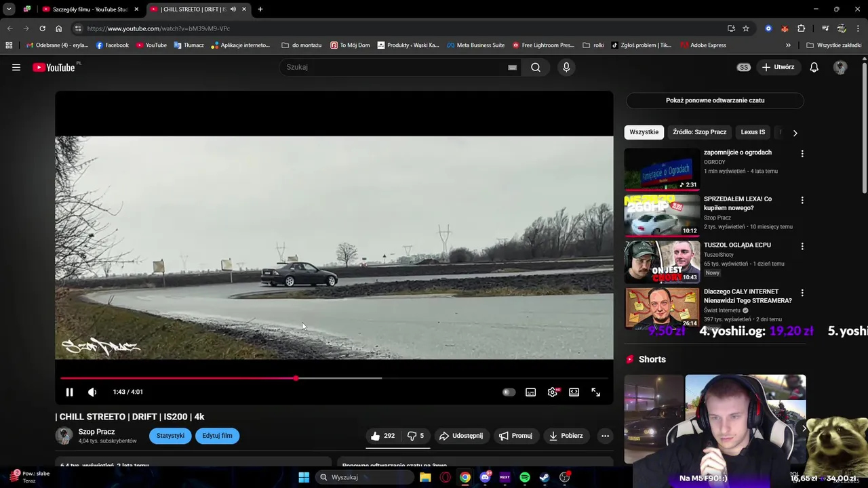
Task: Reload the page
Action: [x=42, y=28]
